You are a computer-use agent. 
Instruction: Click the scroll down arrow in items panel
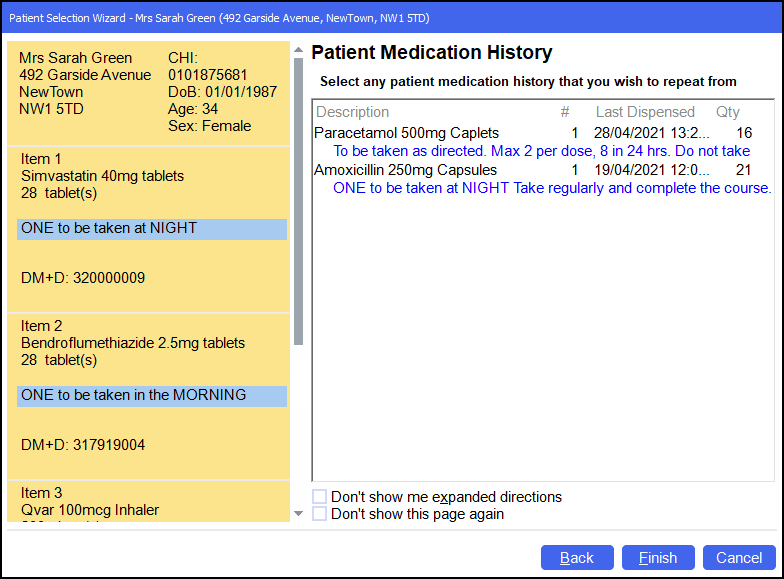[298, 514]
